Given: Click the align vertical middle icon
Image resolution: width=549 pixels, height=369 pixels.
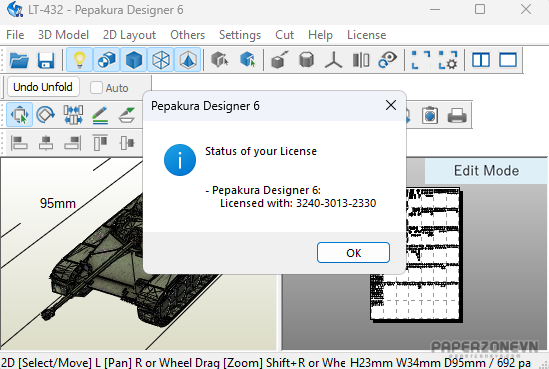Looking at the screenshot, I should click(x=127, y=143).
